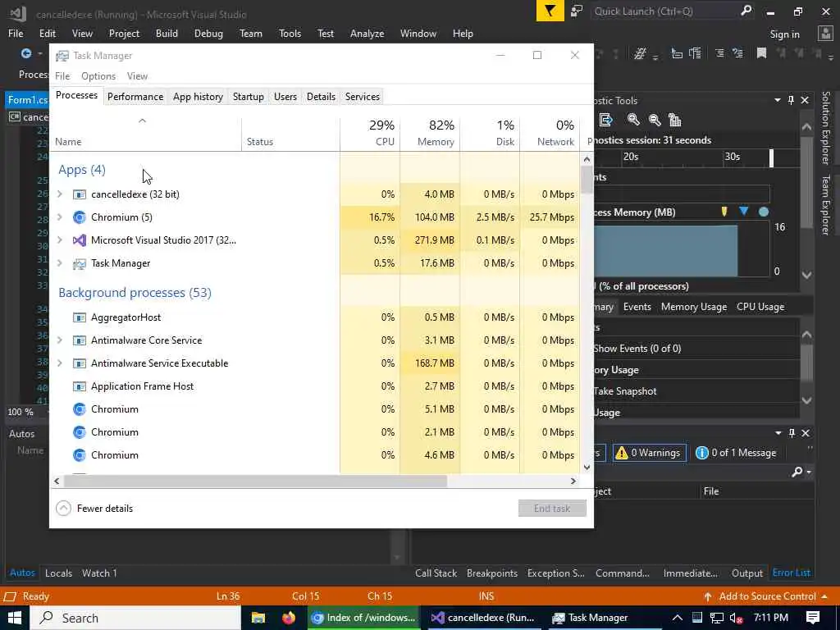
Task: Expand Antimalware Service Executable
Action: click(60, 363)
